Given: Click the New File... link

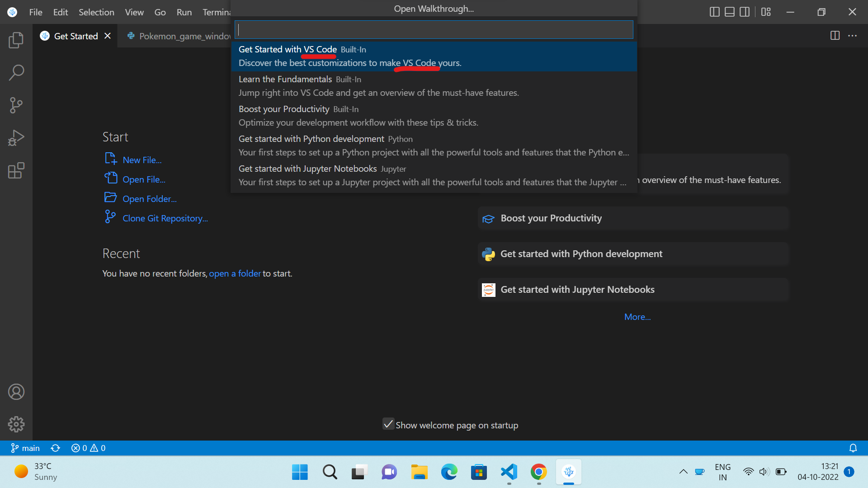Looking at the screenshot, I should click(142, 160).
